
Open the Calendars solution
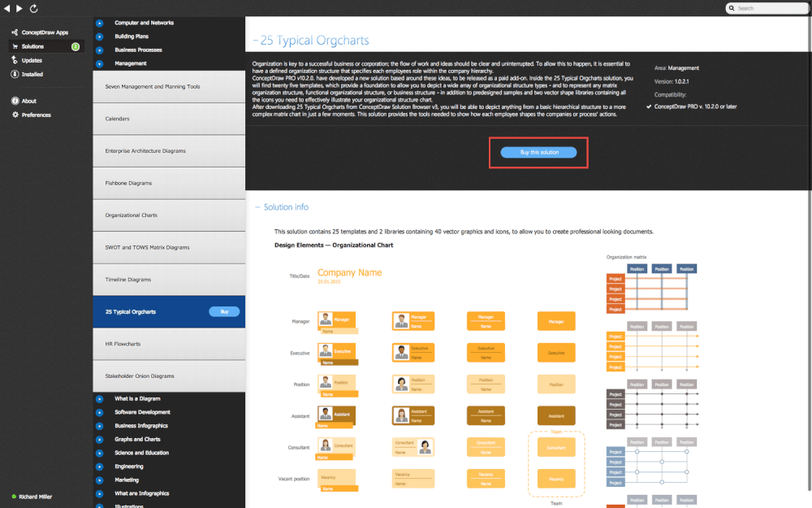tap(169, 119)
